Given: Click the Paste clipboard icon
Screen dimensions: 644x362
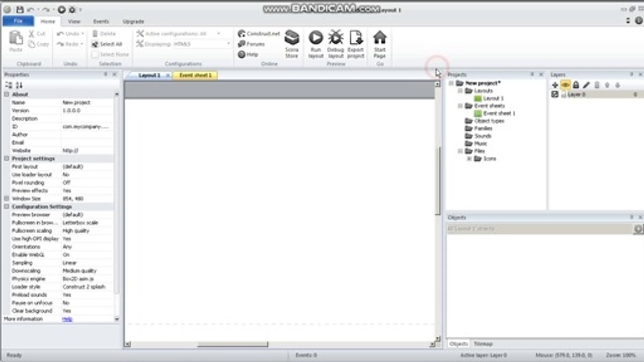Looking at the screenshot, I should click(16, 38).
